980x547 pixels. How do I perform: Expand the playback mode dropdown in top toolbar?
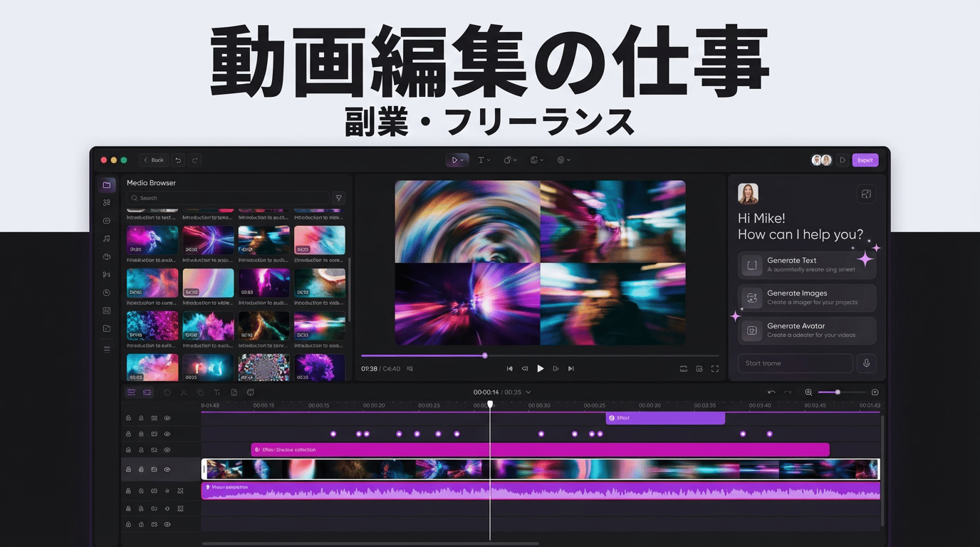(x=462, y=160)
